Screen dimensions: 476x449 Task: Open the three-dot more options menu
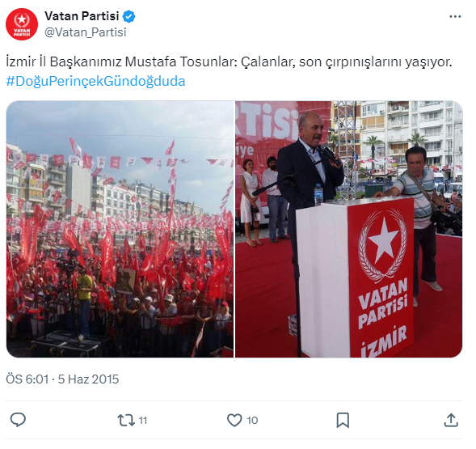click(x=455, y=17)
